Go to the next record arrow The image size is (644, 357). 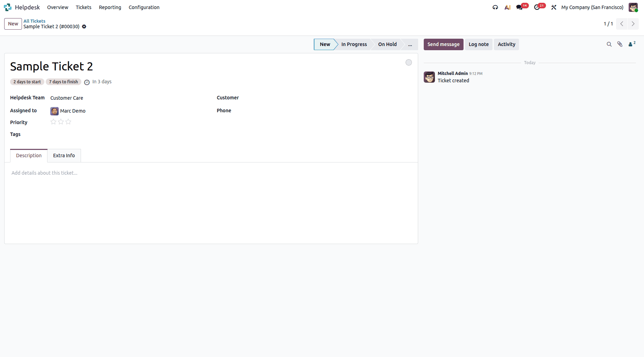(633, 24)
